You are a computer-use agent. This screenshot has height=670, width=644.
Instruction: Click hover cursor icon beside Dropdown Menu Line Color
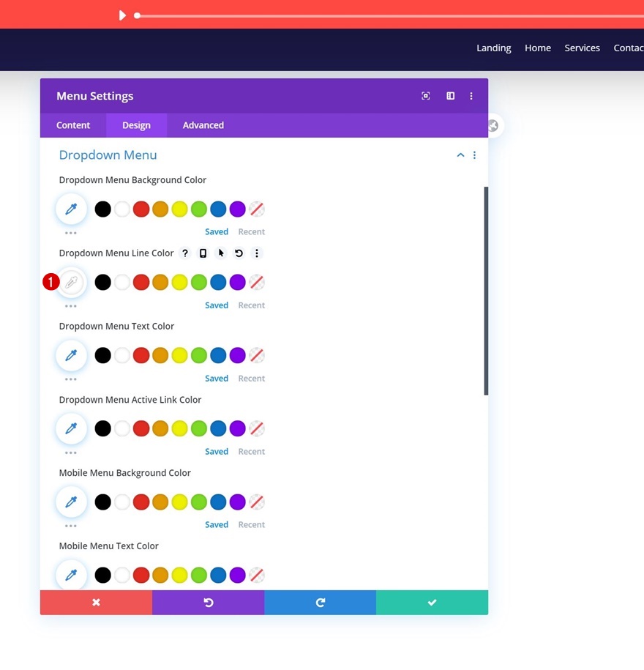point(221,253)
